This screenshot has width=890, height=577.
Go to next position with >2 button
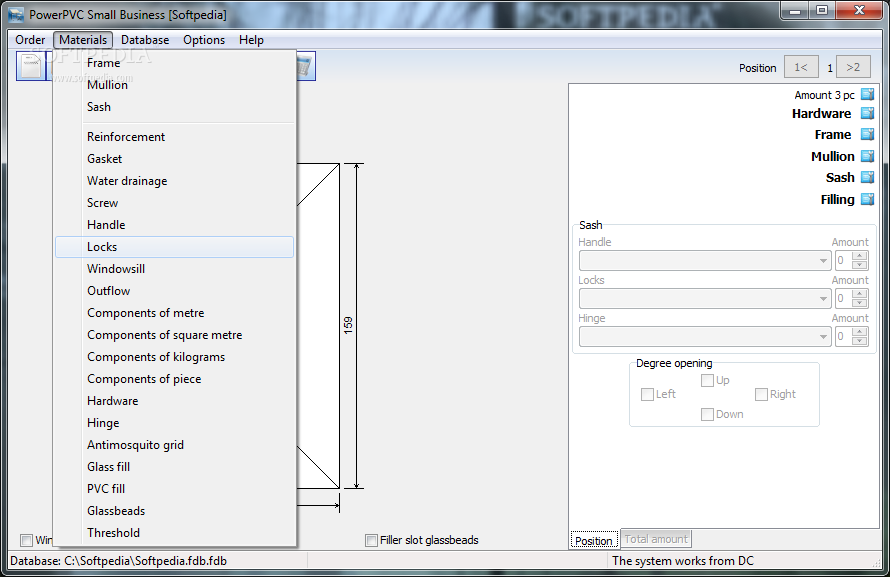pos(853,67)
